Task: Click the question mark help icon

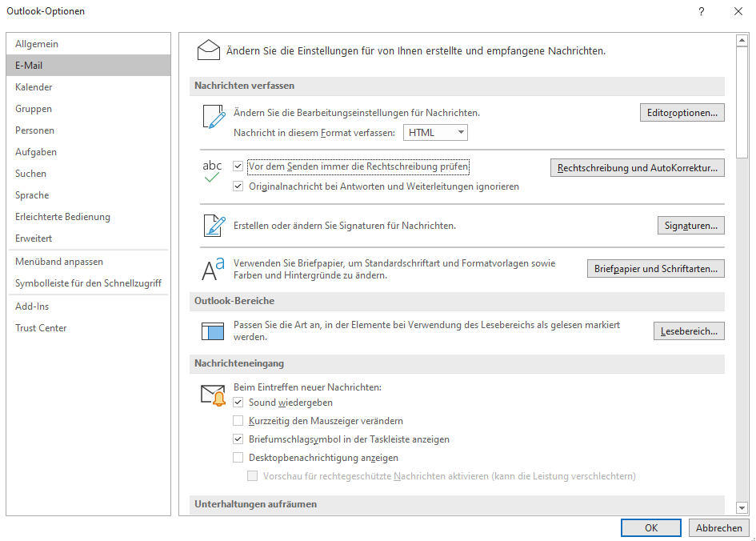Action: (701, 11)
